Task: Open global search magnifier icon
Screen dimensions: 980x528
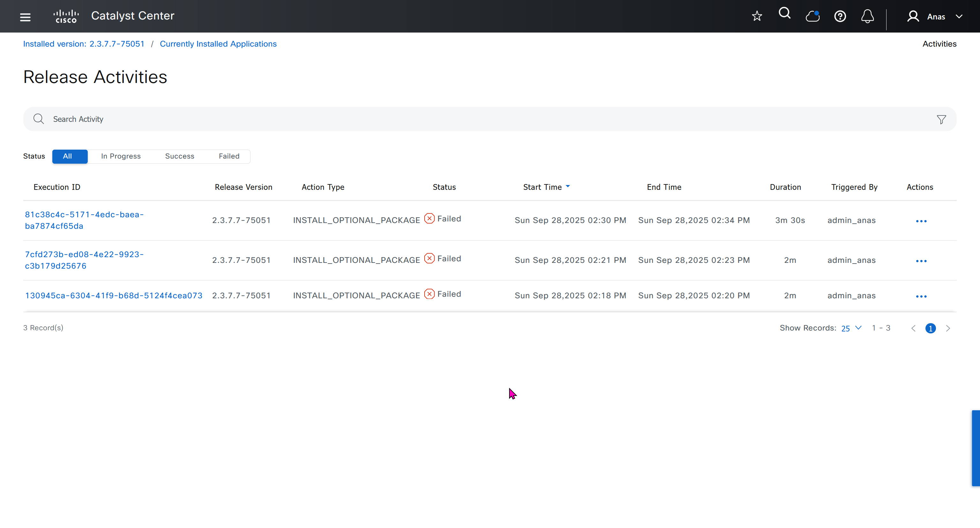Action: (x=784, y=14)
